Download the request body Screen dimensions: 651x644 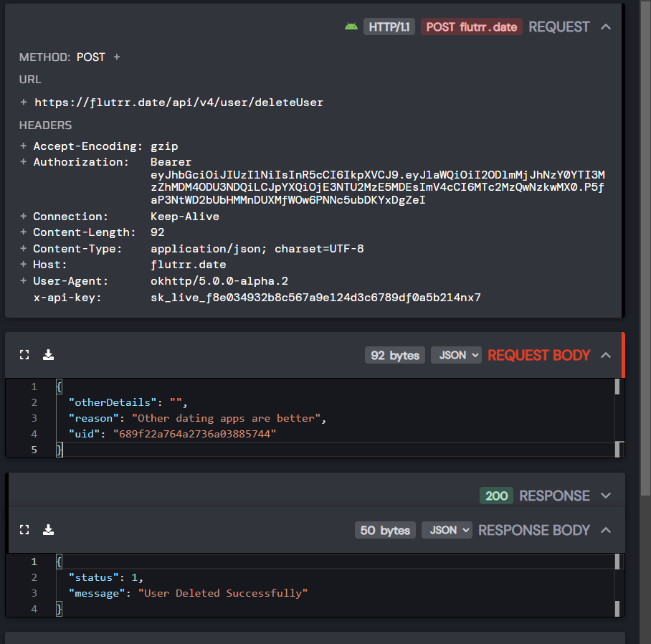coord(48,354)
